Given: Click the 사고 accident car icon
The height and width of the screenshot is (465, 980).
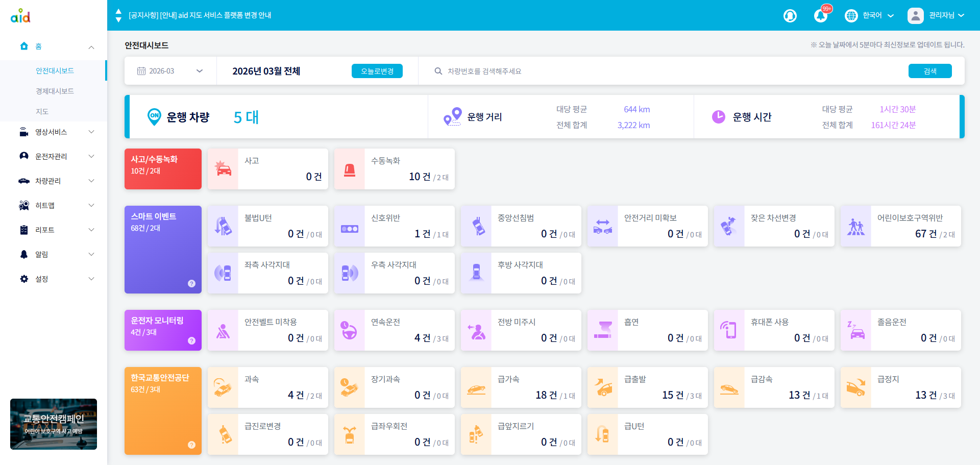Looking at the screenshot, I should 223,169.
